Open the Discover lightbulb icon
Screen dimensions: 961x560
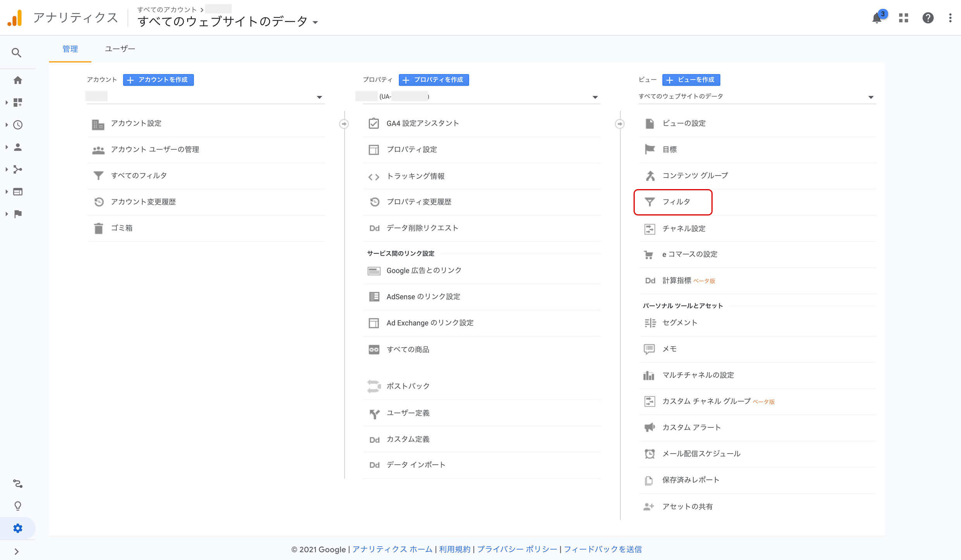pos(17,506)
